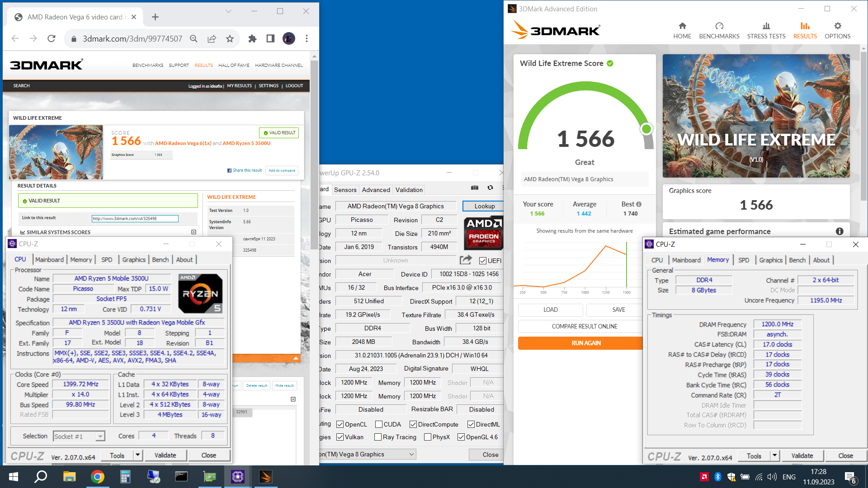Toggle OpenGL 4.6 checkbox in GPU-Z
Image resolution: width=868 pixels, height=488 pixels.
461,437
